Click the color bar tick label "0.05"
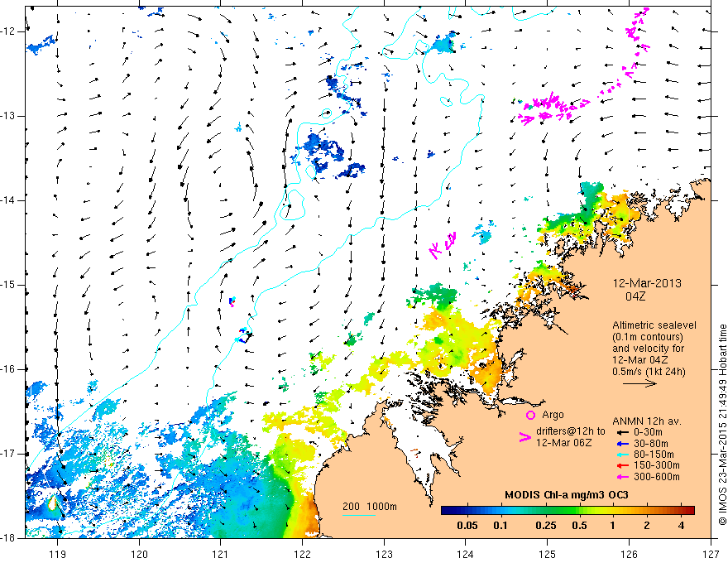728x563 pixels. click(467, 526)
